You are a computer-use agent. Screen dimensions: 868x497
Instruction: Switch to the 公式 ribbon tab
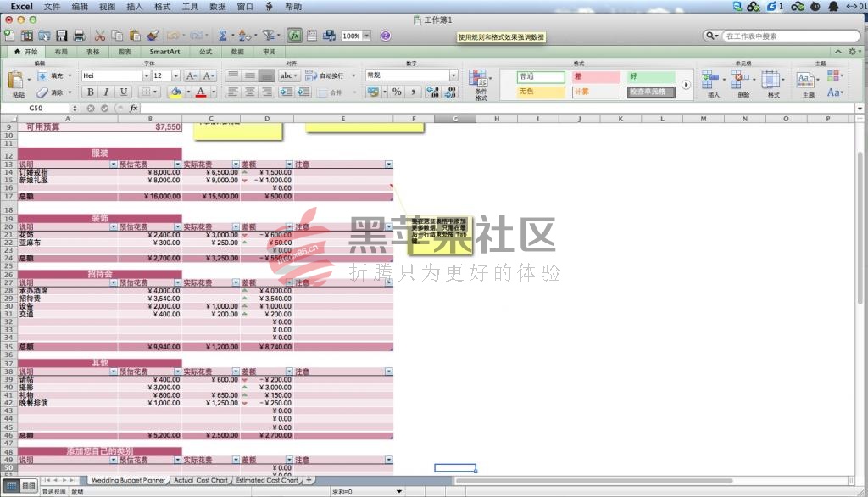pos(205,52)
